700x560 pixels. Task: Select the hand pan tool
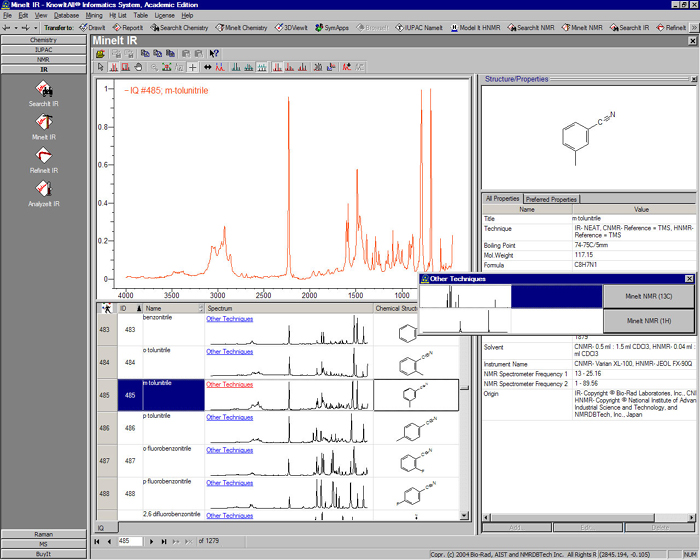138,67
